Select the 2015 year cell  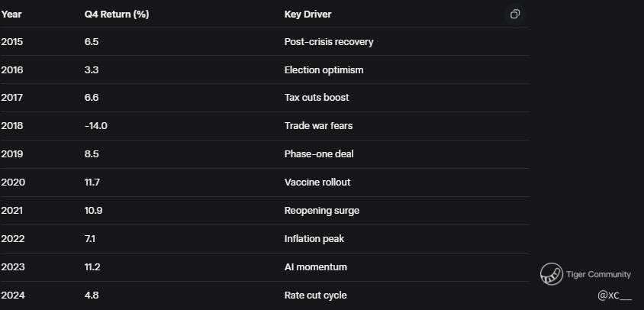[x=12, y=42]
